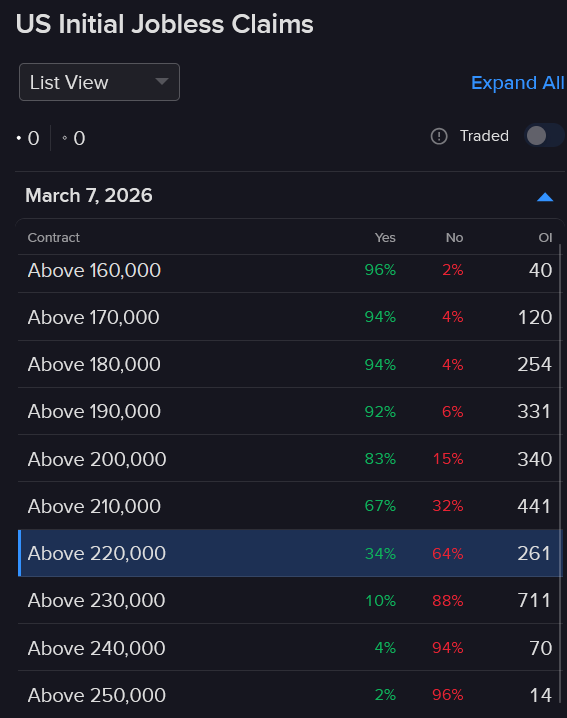567x718 pixels.
Task: Open the Above 200,000 contract row
Action: pyautogui.click(x=289, y=459)
